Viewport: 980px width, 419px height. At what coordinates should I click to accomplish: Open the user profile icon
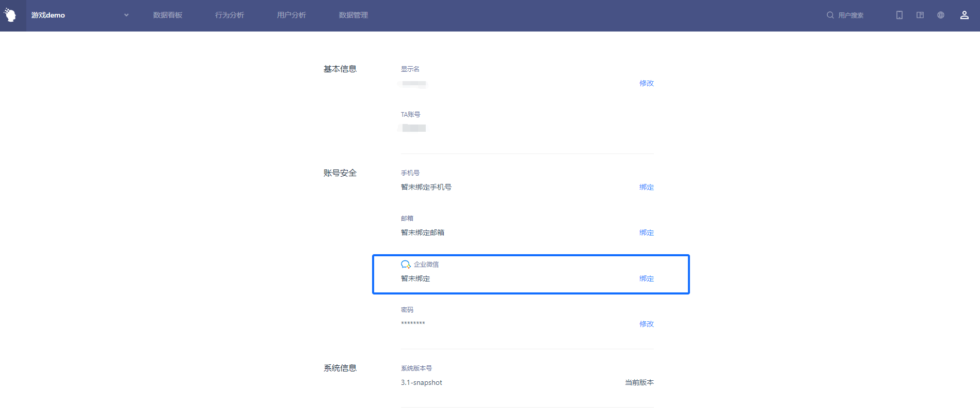coord(964,15)
